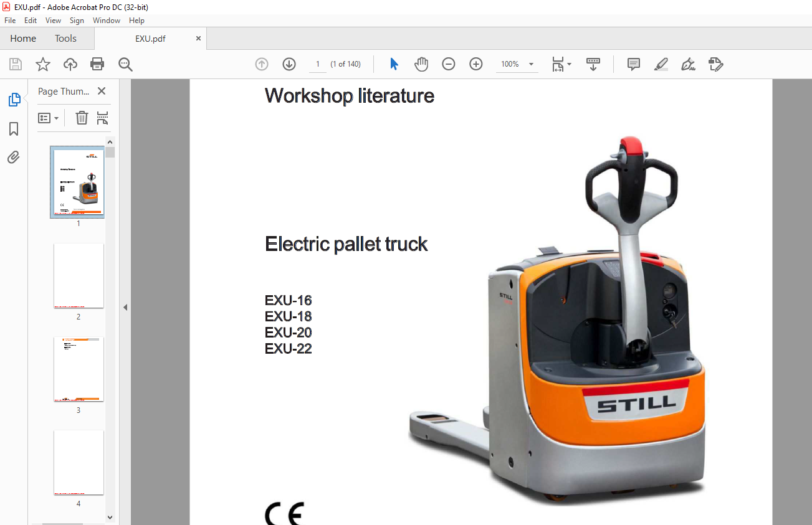Open the Attachments paperclip icon
Viewport: 812px width, 525px height.
14,157
